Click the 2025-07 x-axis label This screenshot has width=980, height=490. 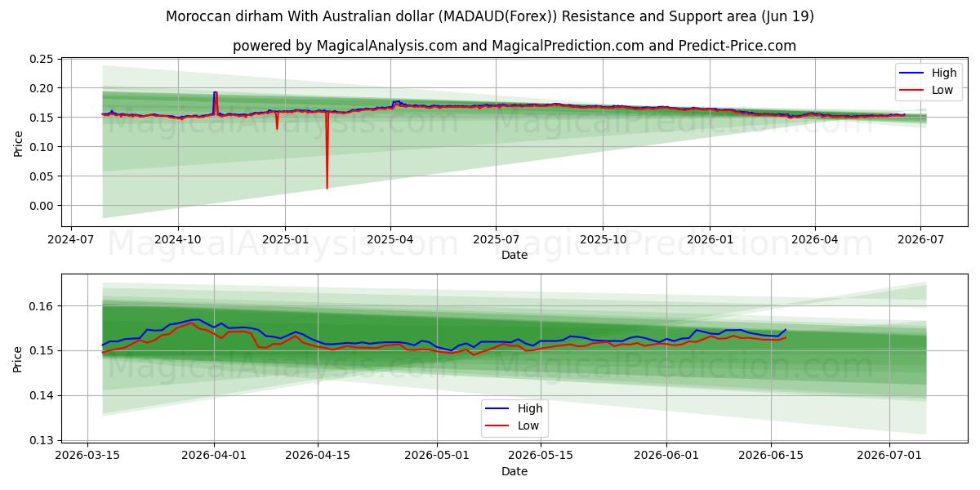point(496,238)
